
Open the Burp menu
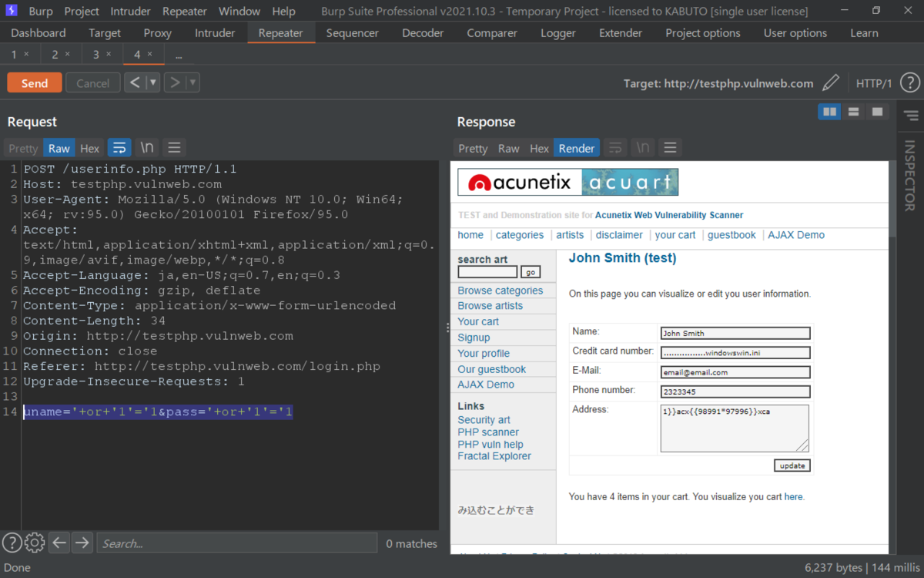coord(41,12)
